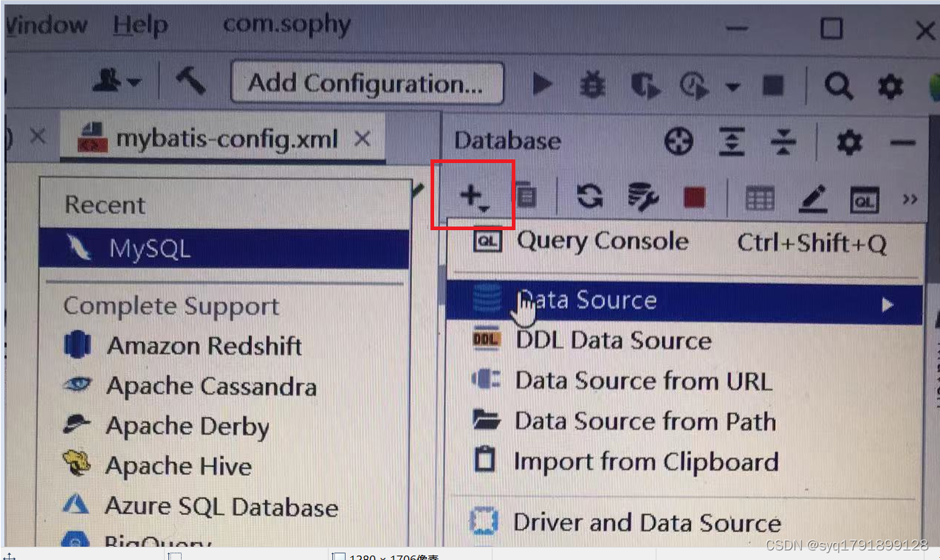Click the Recent section heading
This screenshot has height=560, width=940.
pos(105,205)
